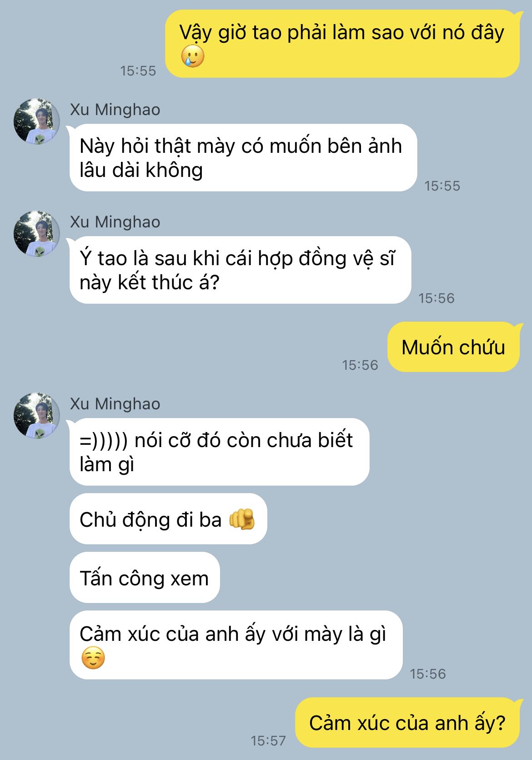The image size is (532, 760).
Task: Tap the pointing-finger emoji after 'Chủ động đi ba'
Action: 241,519
